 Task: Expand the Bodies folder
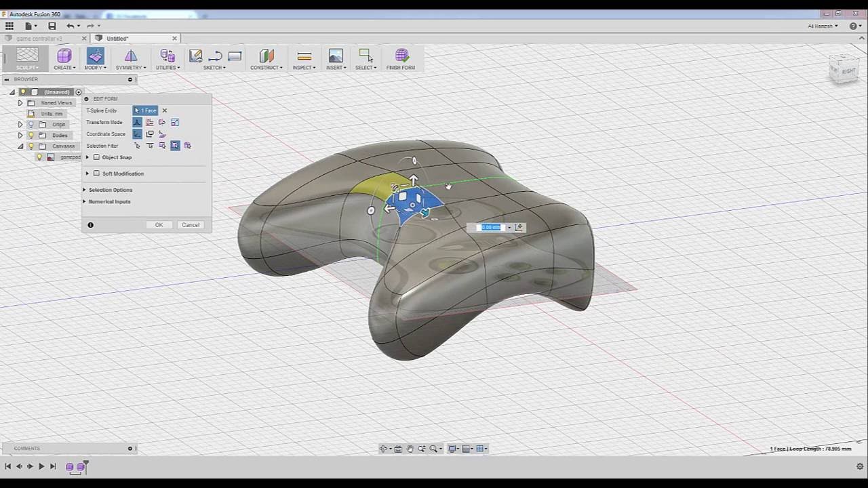[20, 136]
